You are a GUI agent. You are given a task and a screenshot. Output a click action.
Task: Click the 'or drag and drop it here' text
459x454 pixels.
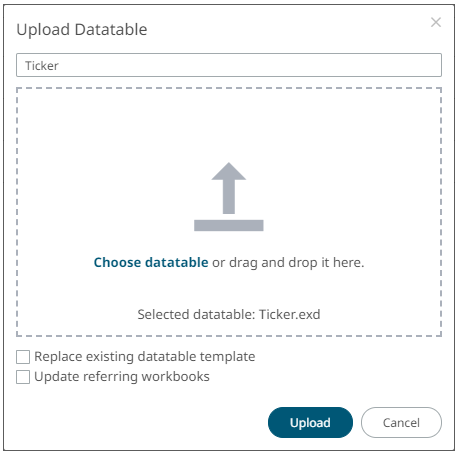[288, 262]
